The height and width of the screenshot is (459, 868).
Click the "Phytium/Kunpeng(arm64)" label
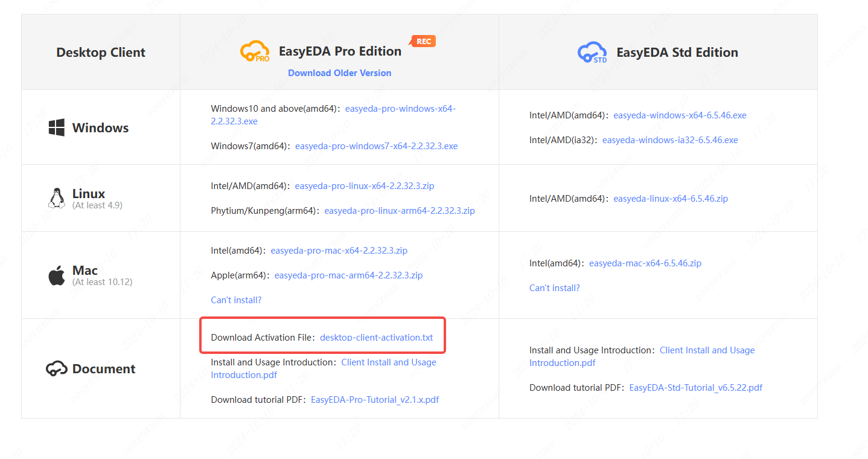coord(264,211)
